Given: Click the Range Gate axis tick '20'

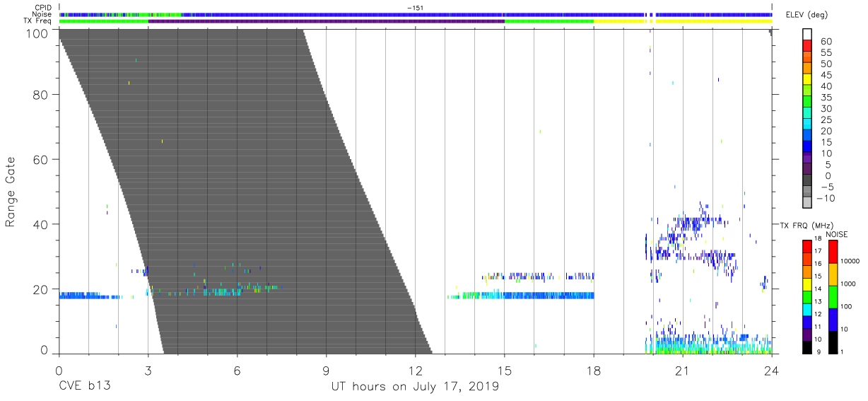Looking at the screenshot, I should 41,289.
